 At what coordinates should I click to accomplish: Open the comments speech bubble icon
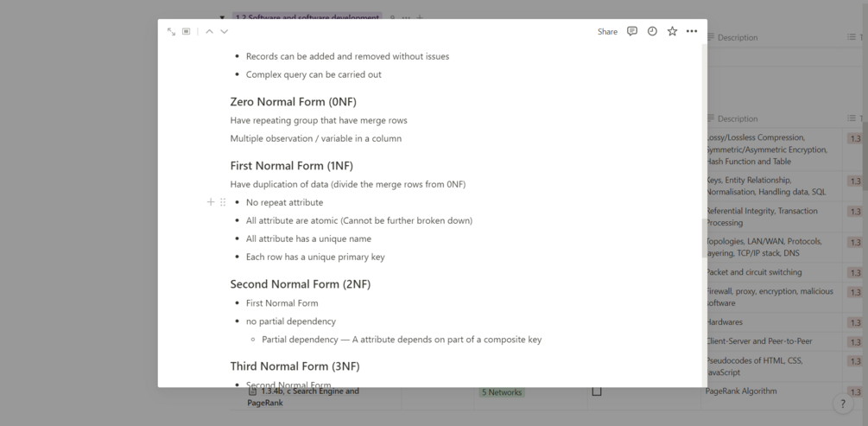(631, 32)
